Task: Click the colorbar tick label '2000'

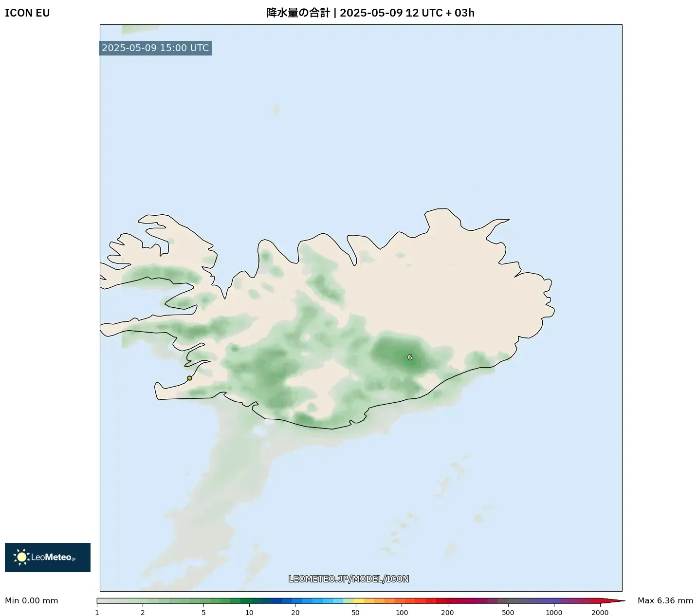Action: pos(600,613)
